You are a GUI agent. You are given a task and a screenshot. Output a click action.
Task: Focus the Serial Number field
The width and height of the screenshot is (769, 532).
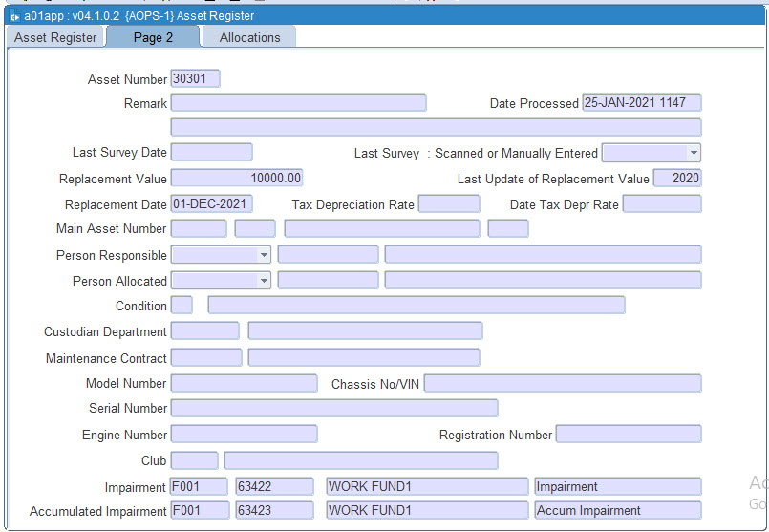pos(333,409)
